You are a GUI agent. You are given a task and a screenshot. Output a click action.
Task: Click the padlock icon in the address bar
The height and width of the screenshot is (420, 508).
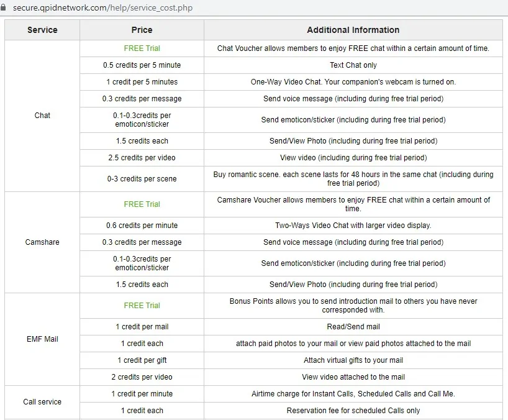[5, 8]
